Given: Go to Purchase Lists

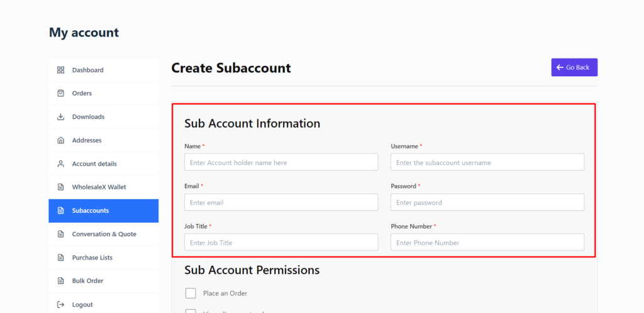Looking at the screenshot, I should [x=104, y=258].
